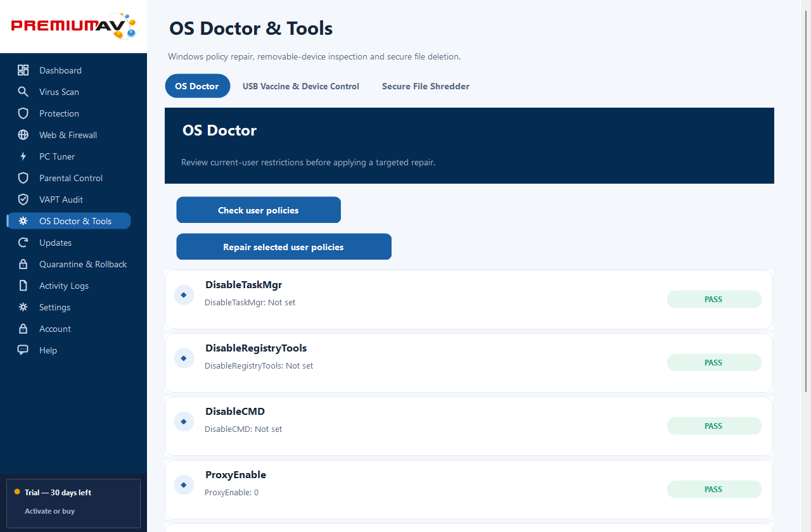This screenshot has height=532, width=811.
Task: Click the PASS badge for DisableTaskMgr
Action: pos(714,300)
